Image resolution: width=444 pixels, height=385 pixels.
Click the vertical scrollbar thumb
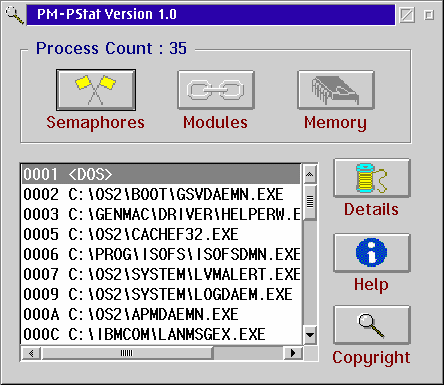[310, 202]
